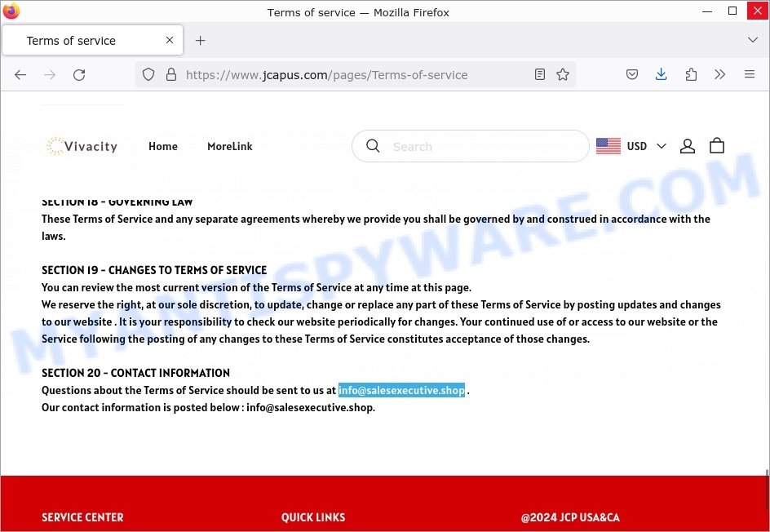Maximize the Firefox window
The height and width of the screenshot is (532, 770).
[x=732, y=11]
